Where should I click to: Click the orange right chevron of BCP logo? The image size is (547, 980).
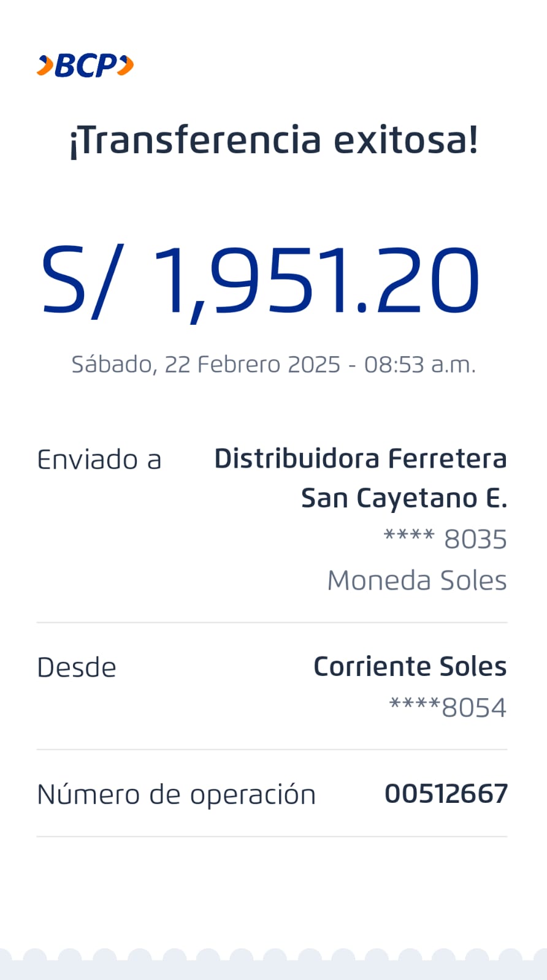126,65
